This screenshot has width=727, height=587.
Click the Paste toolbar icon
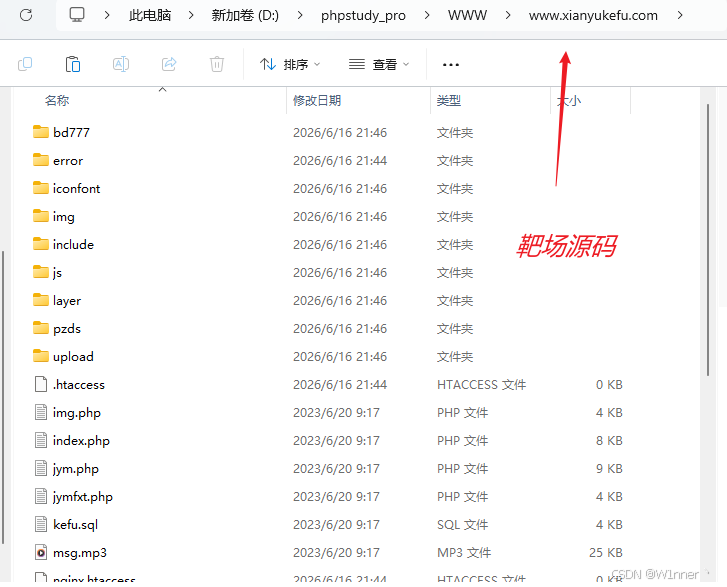click(x=73, y=64)
